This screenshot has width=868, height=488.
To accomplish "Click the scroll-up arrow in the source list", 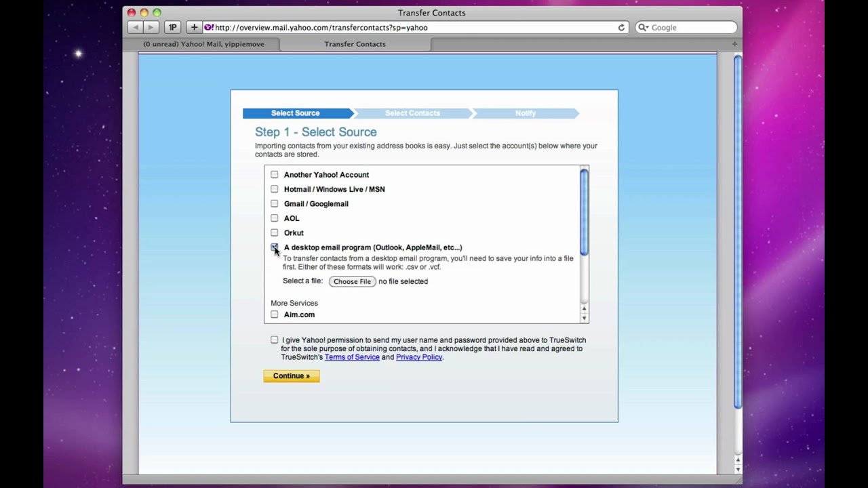I will [584, 310].
